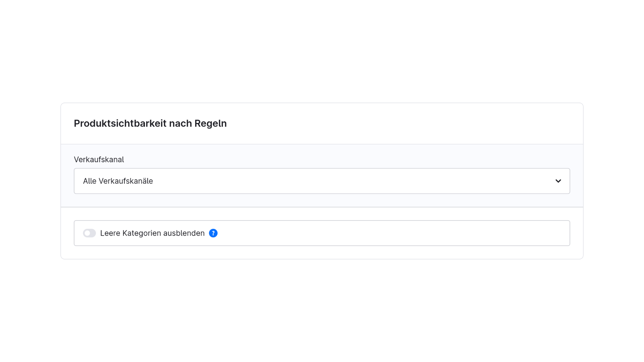Viewport: 644px width, 362px height.
Task: Show info on hiding empty categories
Action: point(213,233)
